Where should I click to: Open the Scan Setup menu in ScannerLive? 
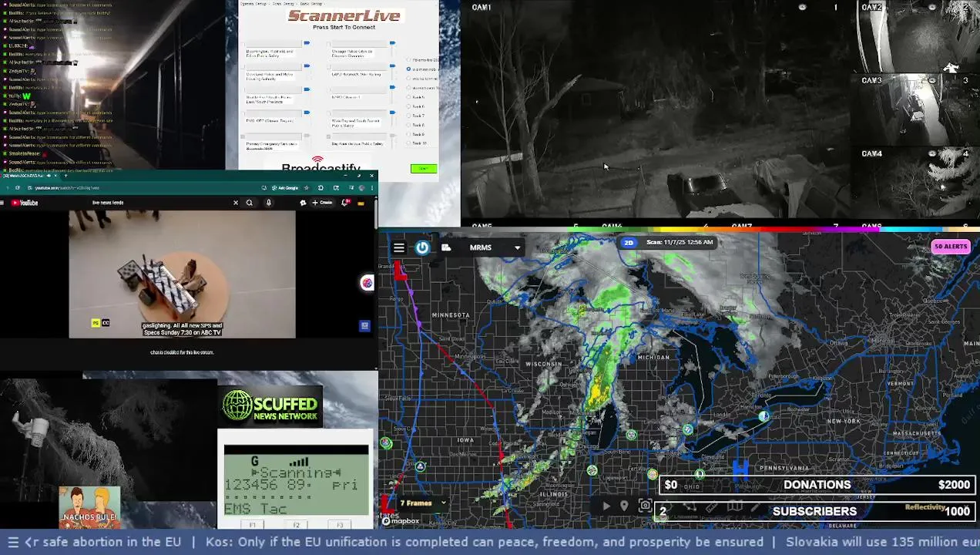283,4
